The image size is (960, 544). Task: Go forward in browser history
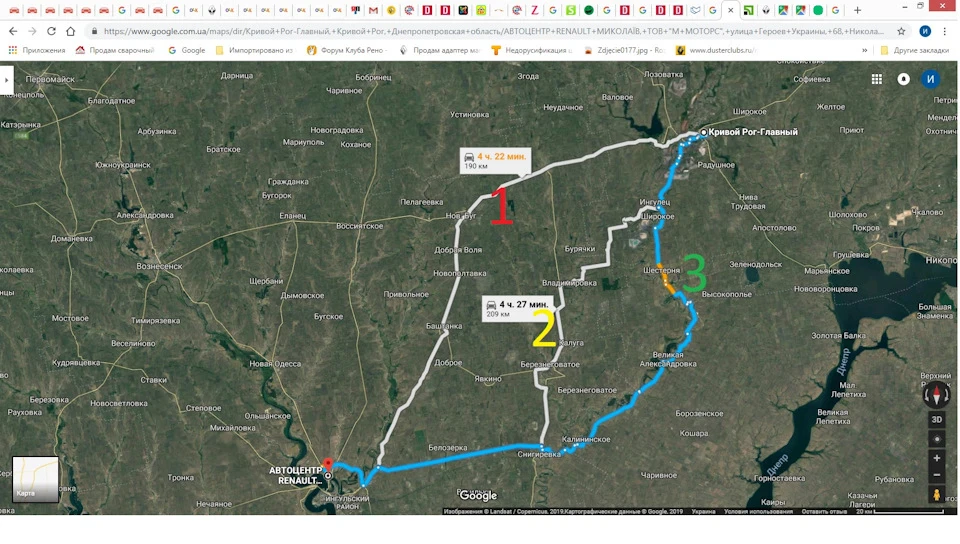(32, 31)
